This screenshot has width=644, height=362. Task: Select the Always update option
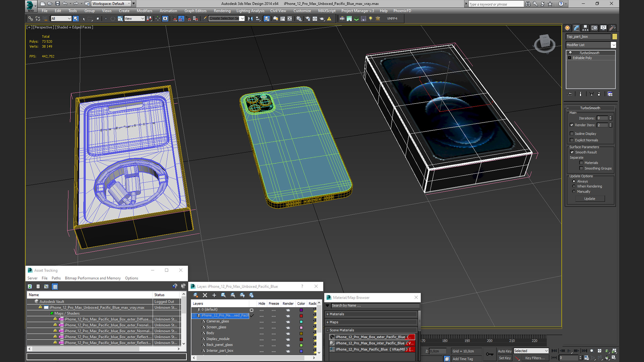[x=574, y=181]
